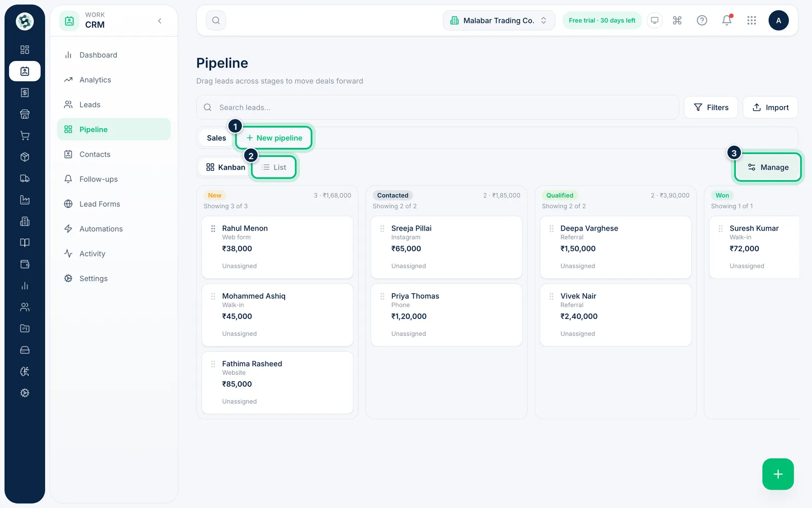The image size is (812, 508).
Task: Open the settings gear in left rail
Action: tap(25, 393)
